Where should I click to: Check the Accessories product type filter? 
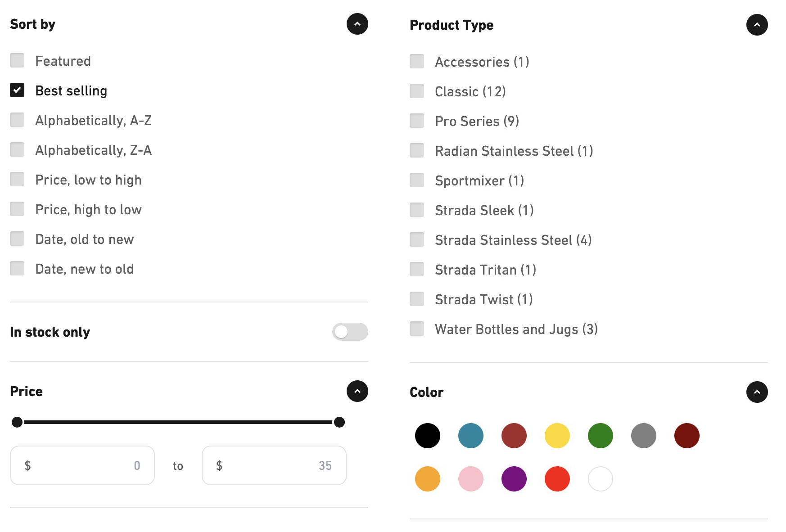pos(416,61)
